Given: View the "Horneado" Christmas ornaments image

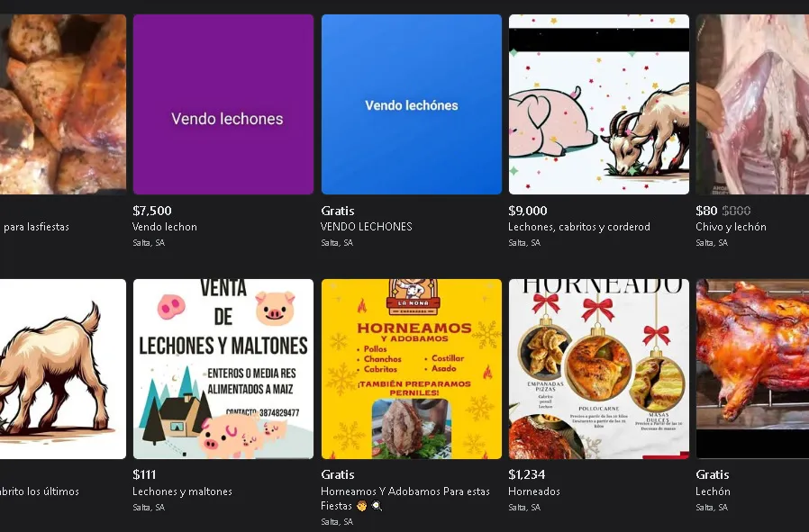Looking at the screenshot, I should pyautogui.click(x=598, y=369).
